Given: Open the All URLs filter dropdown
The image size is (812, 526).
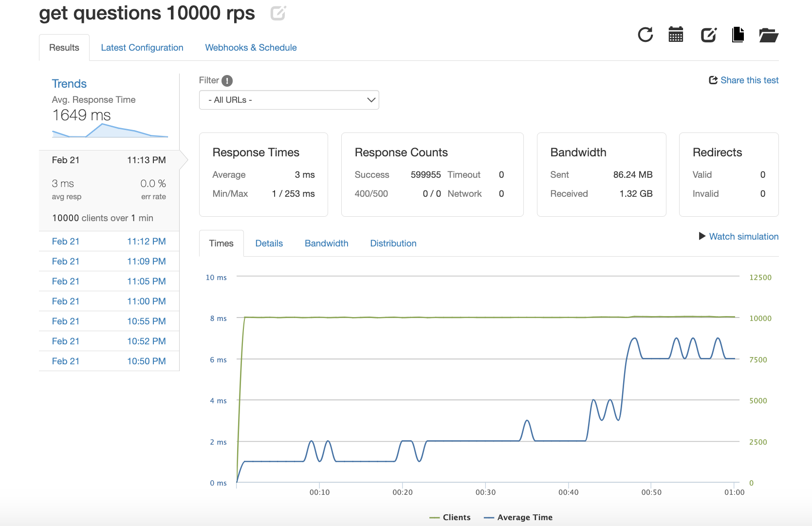Looking at the screenshot, I should (289, 100).
